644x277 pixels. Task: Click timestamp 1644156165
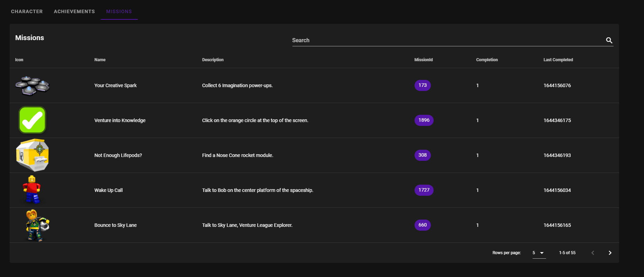[557, 225]
